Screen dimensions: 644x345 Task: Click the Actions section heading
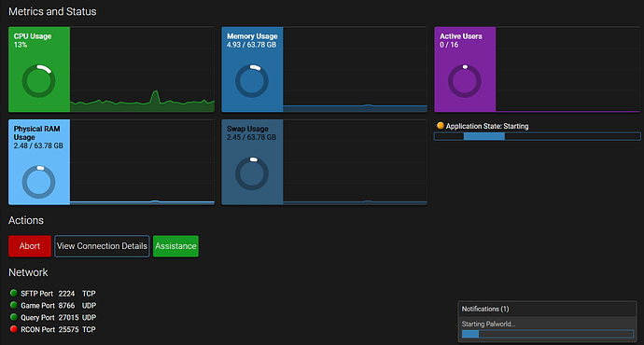[x=26, y=220]
